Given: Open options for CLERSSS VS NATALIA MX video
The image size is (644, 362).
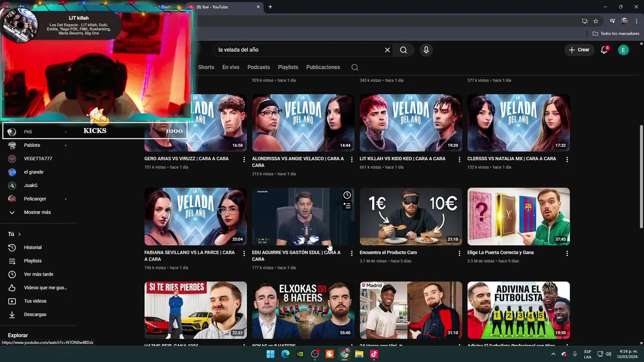Looking at the screenshot, I should (567, 159).
